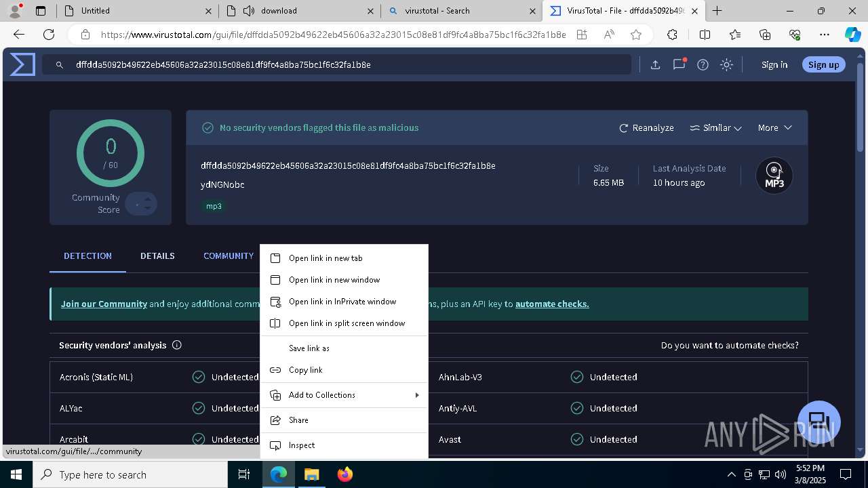This screenshot has width=868, height=488.
Task: Choose Open link in split screen window
Action: point(344,323)
